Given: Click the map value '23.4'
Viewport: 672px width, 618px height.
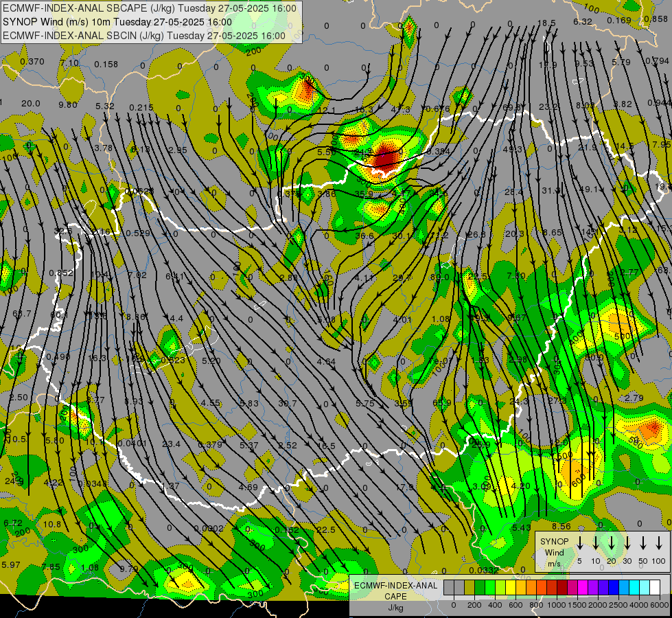Looking at the screenshot, I should (x=172, y=444).
